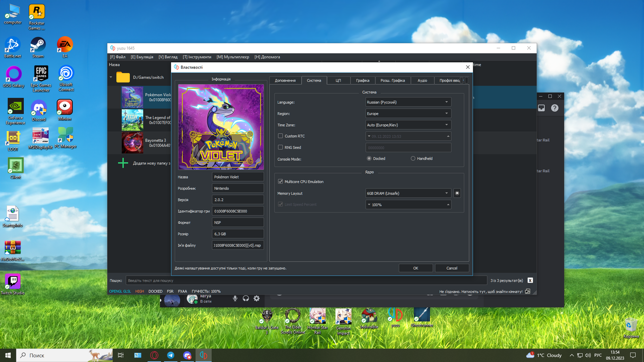Open the Twitch Studio shortcut

[13, 284]
